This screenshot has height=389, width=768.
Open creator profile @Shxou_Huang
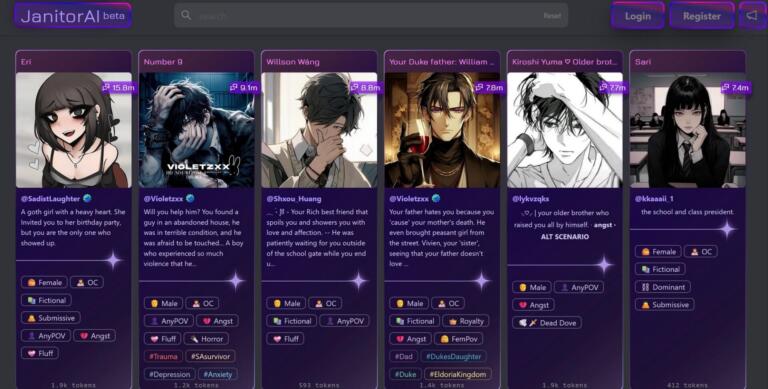tap(294, 199)
